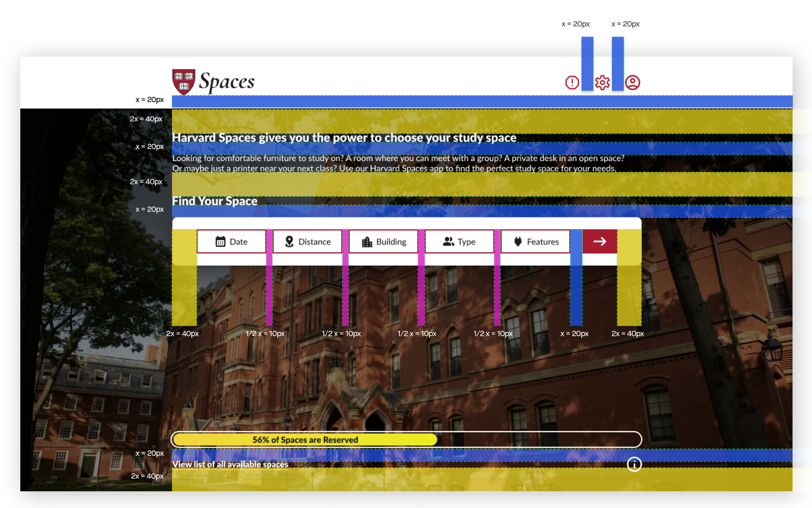Click the 'Find Your Space' heading
Screen dimensions: 812x508
click(x=215, y=201)
